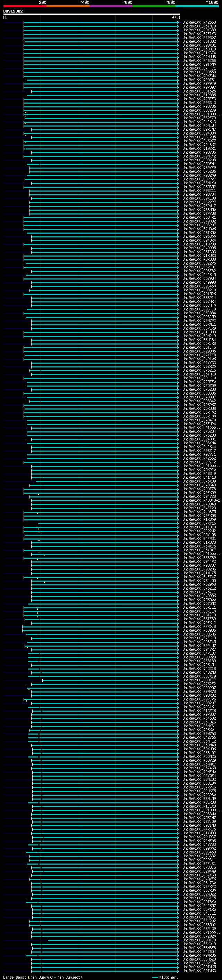Pick hit UniRef100_B4FT23
The width and height of the screenshot is (222, 980).
point(199,508)
